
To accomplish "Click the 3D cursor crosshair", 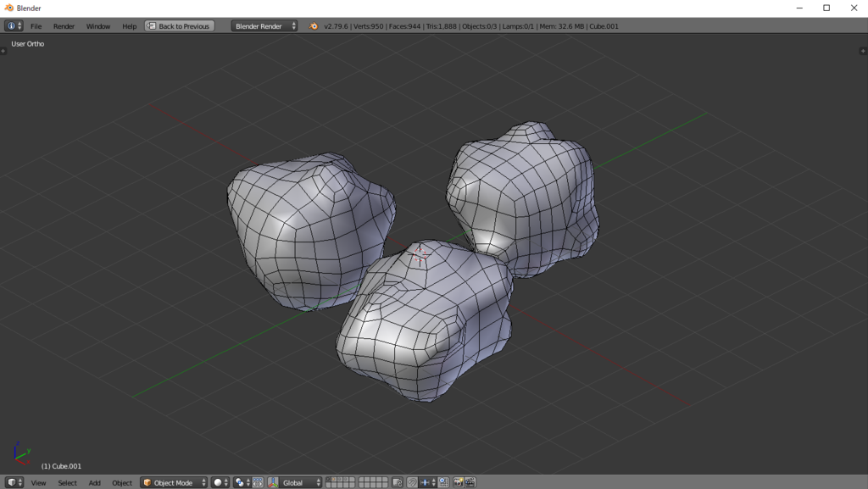I will pyautogui.click(x=420, y=254).
